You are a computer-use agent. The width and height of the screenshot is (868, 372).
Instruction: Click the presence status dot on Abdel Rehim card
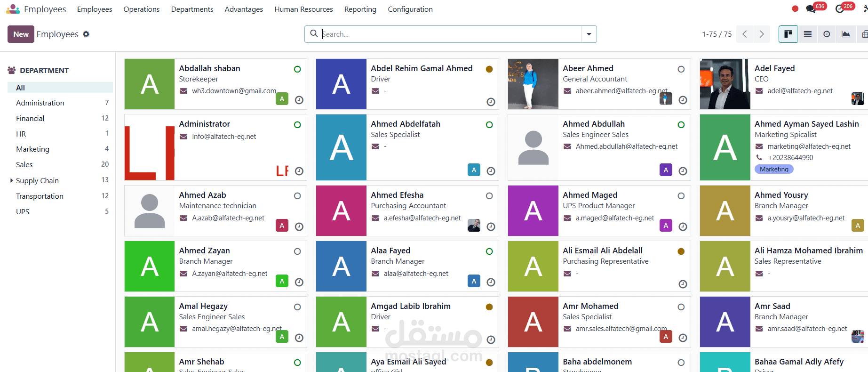pos(489,69)
